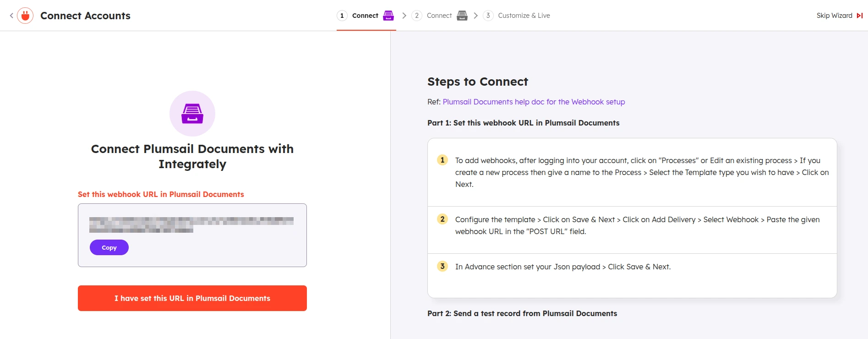Click the skip forward icon beside Skip Wizard
868x339 pixels.
click(860, 16)
